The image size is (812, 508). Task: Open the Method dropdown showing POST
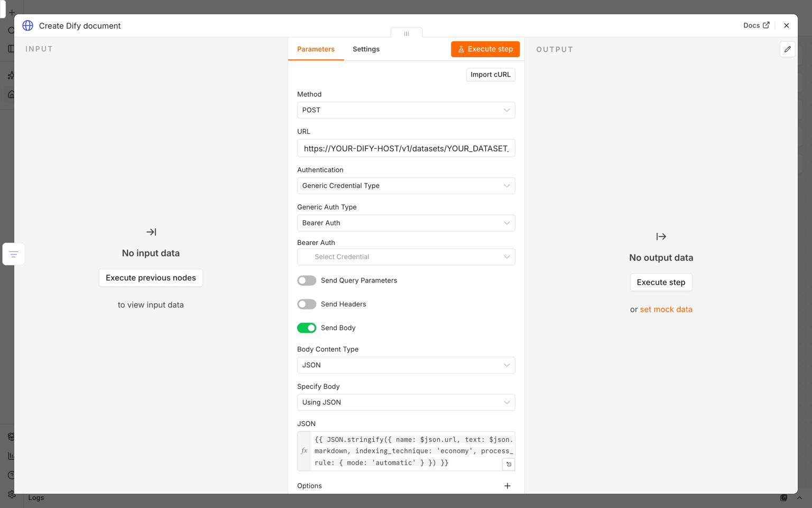(x=406, y=110)
